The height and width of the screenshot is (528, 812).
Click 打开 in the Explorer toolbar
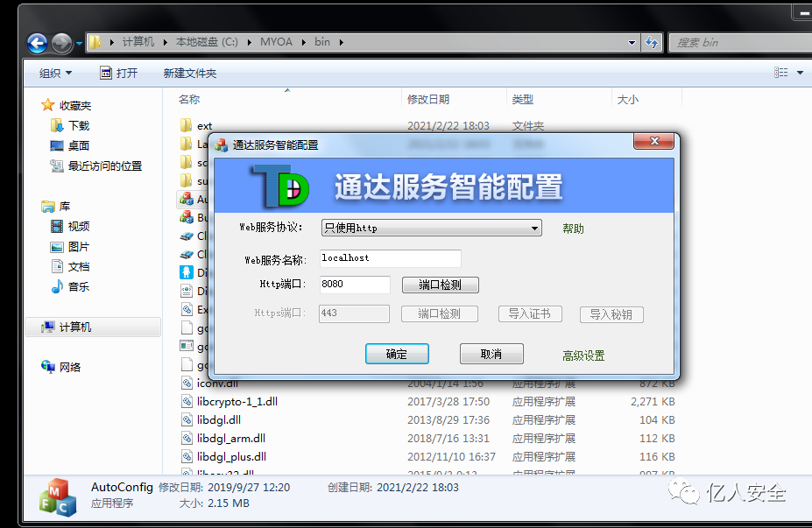tap(119, 73)
